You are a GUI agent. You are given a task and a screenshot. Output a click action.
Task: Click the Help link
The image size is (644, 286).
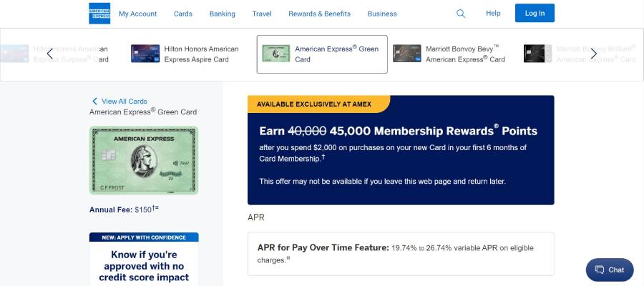(493, 13)
